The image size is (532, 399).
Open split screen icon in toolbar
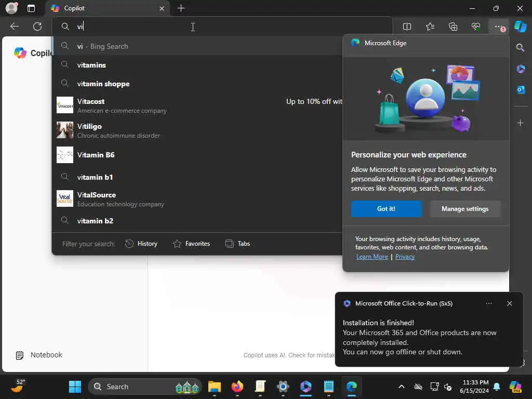[x=407, y=26]
